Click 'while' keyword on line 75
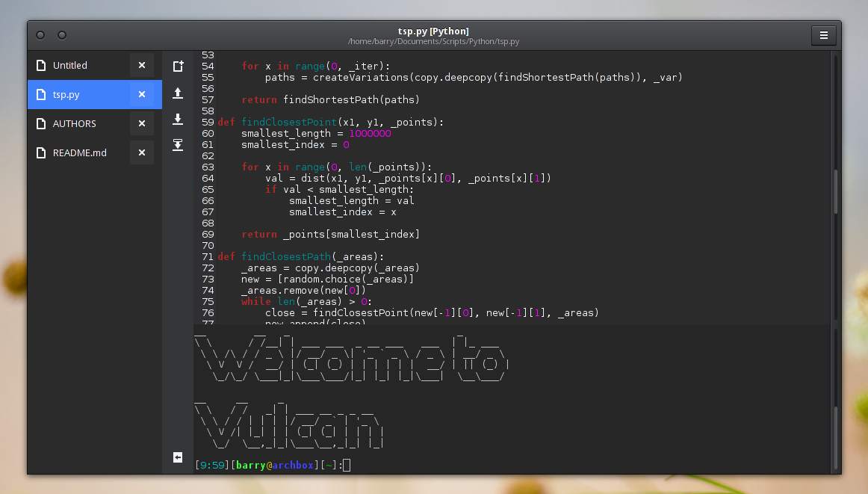868x494 pixels. (x=255, y=302)
